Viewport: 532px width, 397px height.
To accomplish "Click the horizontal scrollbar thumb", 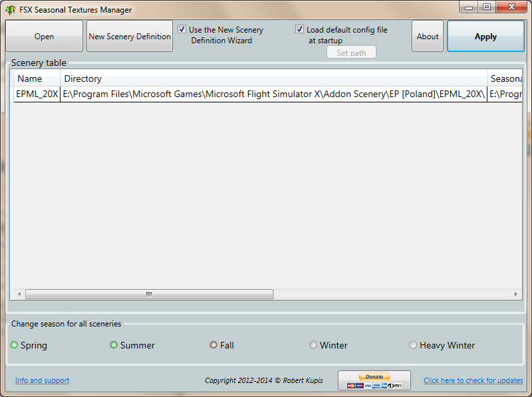I will coord(149,294).
